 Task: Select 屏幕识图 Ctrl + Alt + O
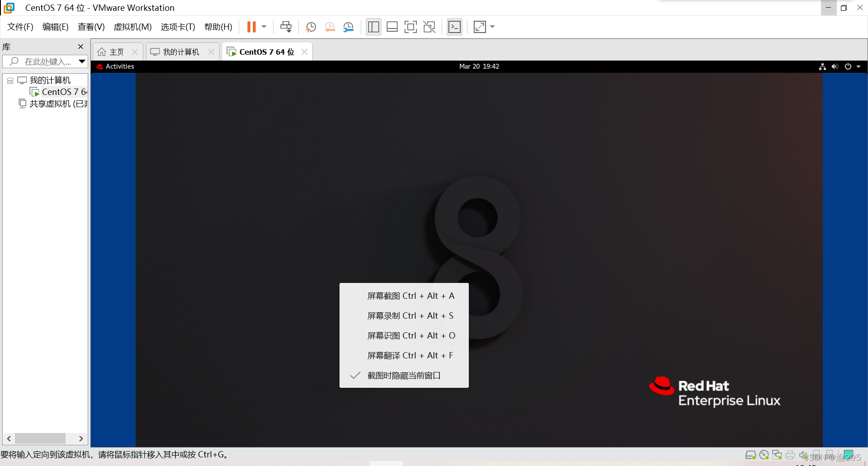point(410,335)
